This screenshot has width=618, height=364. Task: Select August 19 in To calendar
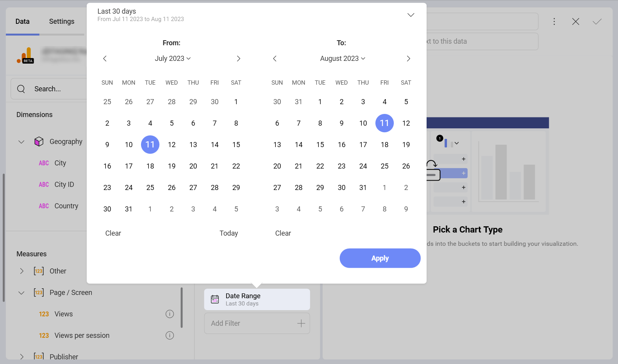[x=406, y=145]
